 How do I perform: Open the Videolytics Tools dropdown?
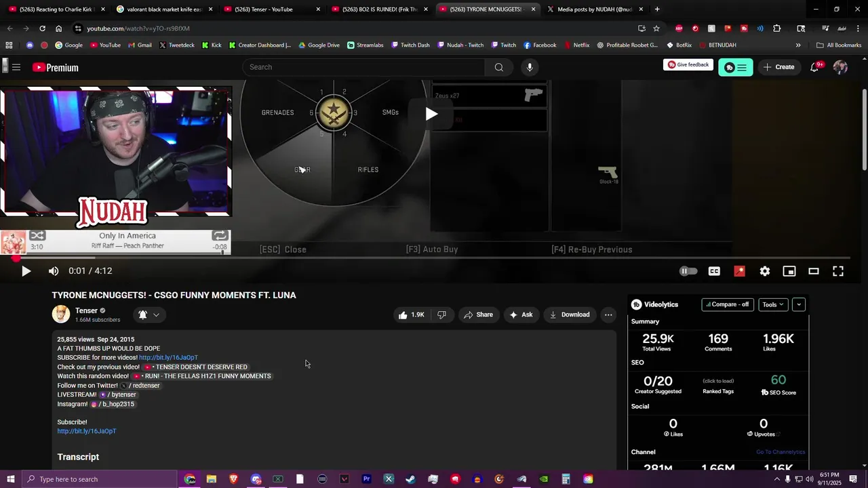(x=773, y=304)
